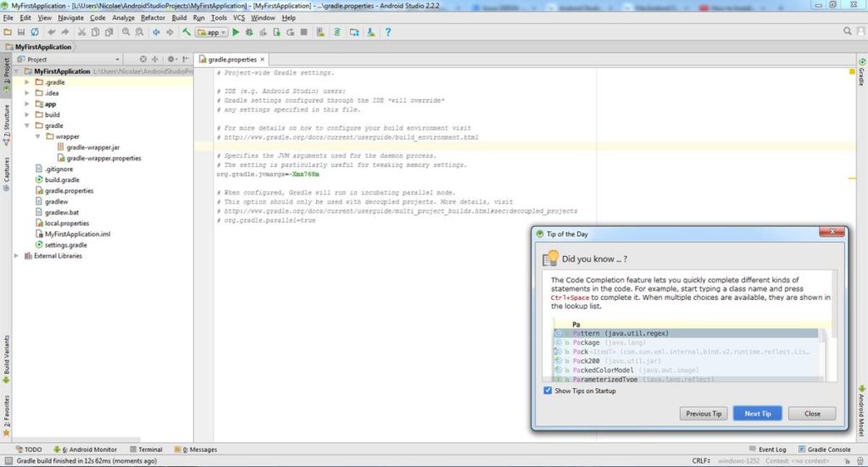Image resolution: width=868 pixels, height=467 pixels.
Task: Click the Project panel settings gear icon
Action: click(171, 59)
